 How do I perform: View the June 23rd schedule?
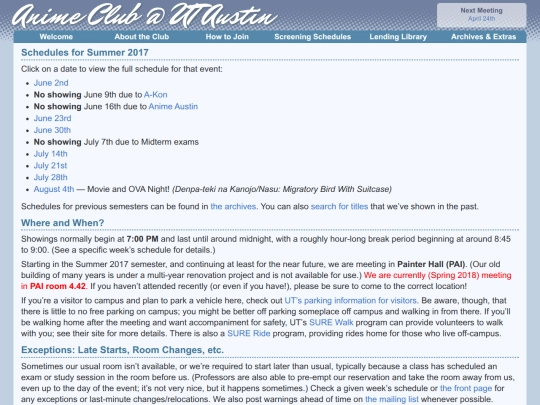tap(52, 118)
